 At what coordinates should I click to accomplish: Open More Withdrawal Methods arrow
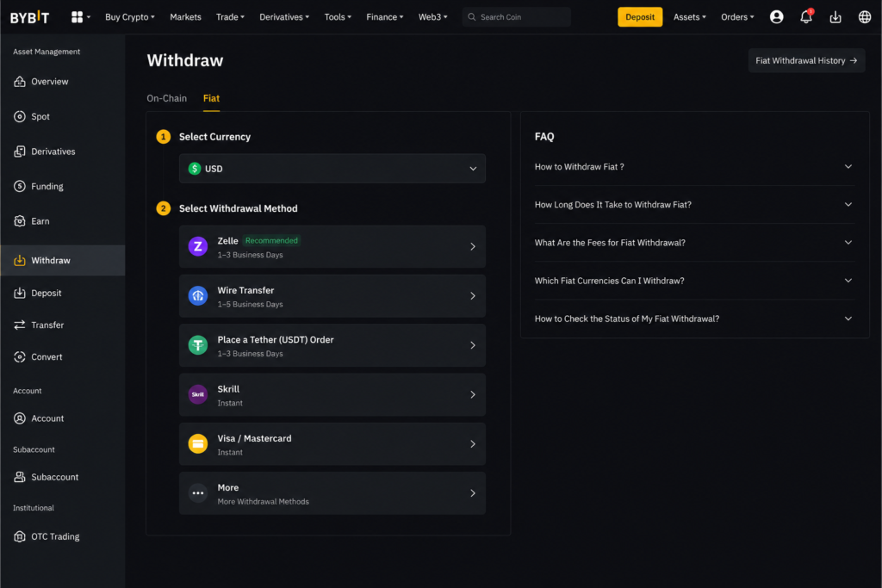pos(473,493)
